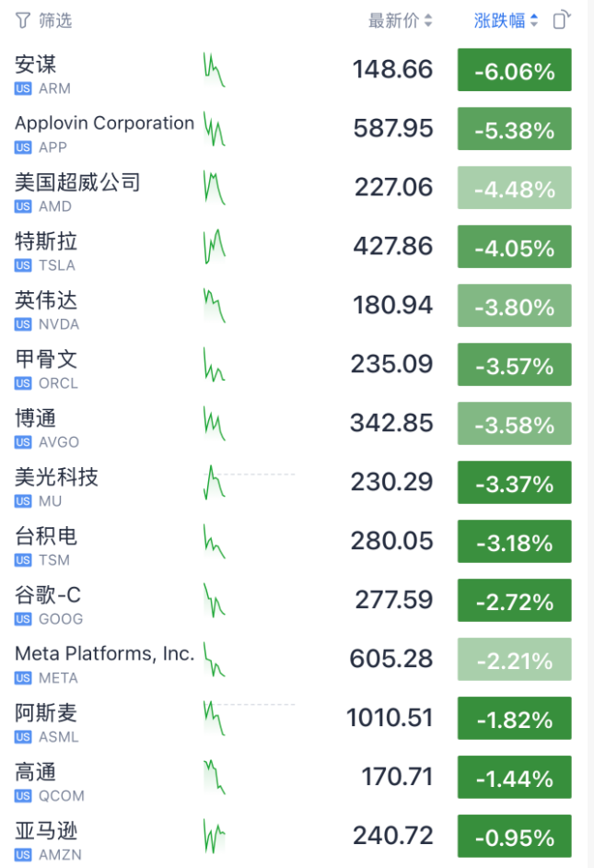Sort the list by 涨跌幅 column

pos(506,20)
